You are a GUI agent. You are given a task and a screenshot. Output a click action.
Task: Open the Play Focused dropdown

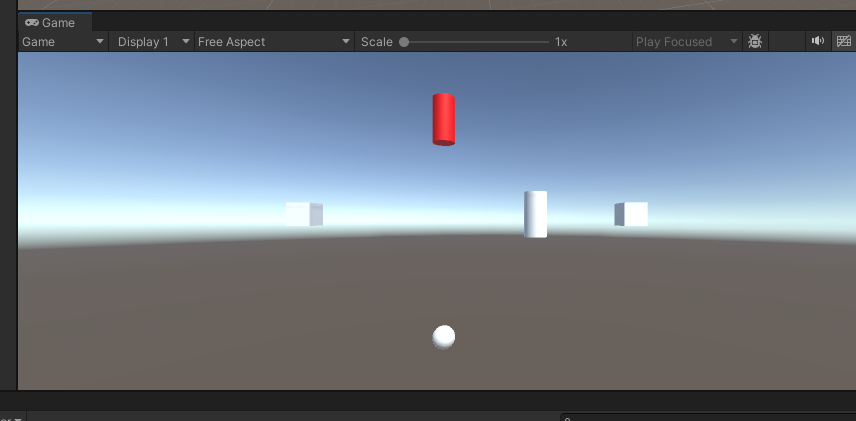687,42
